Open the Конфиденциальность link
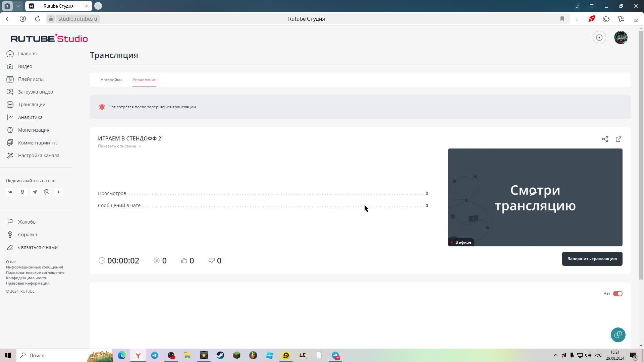 [x=26, y=278]
